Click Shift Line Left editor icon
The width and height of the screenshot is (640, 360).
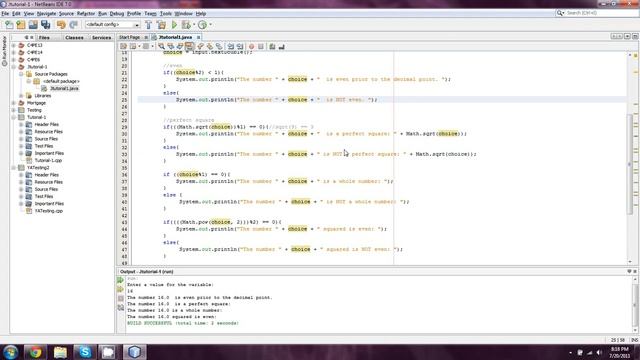click(231, 47)
